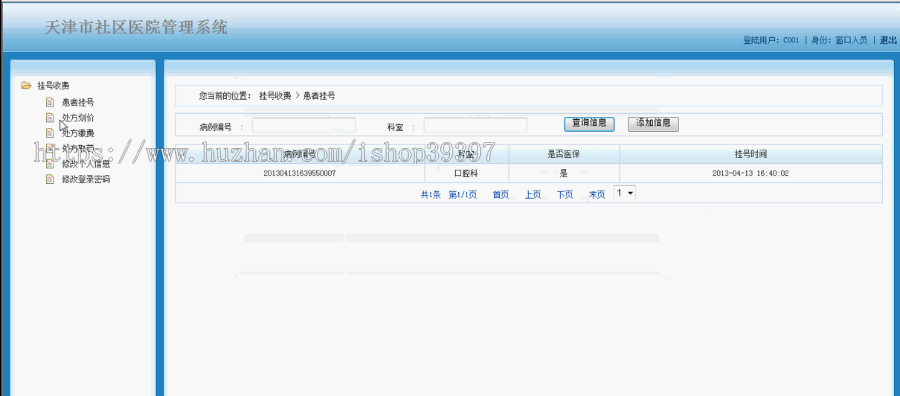Open the 修改个人信息 menu entry
The image size is (900, 396).
click(x=86, y=164)
